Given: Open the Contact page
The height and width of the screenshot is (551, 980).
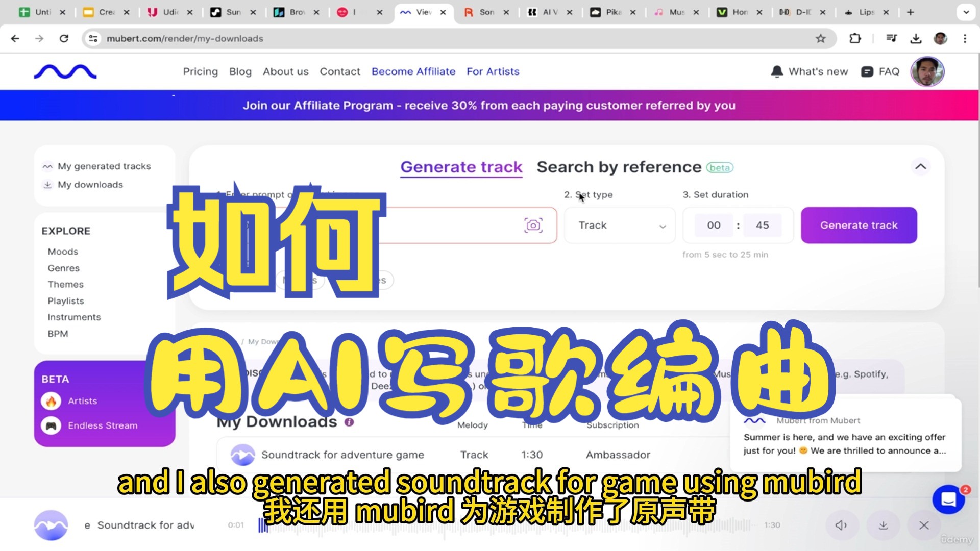Looking at the screenshot, I should click(x=340, y=72).
